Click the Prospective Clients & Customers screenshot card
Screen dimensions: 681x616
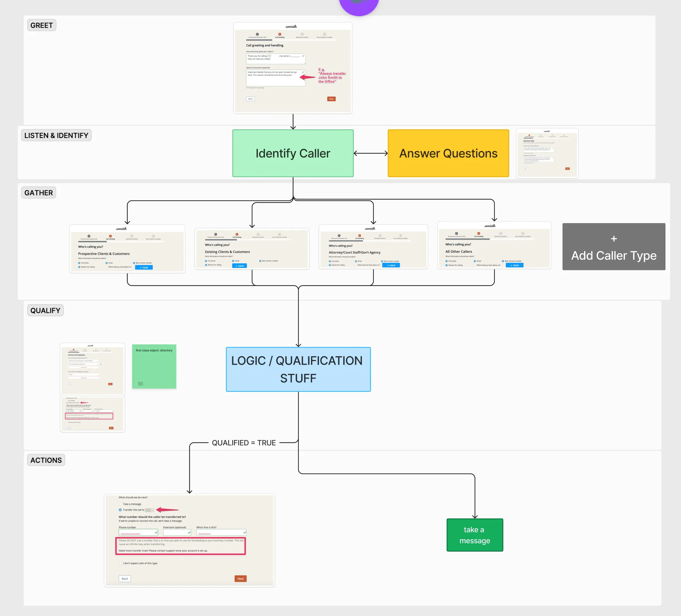(127, 249)
